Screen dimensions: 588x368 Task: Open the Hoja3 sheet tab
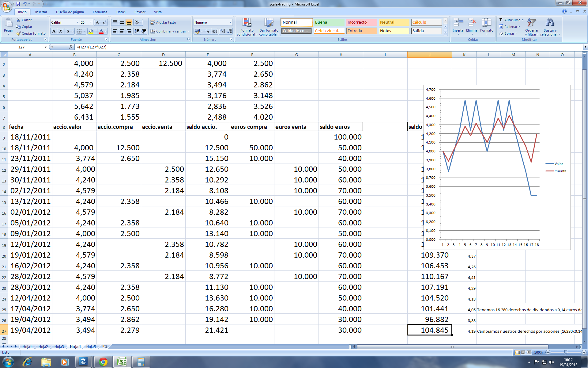59,347
